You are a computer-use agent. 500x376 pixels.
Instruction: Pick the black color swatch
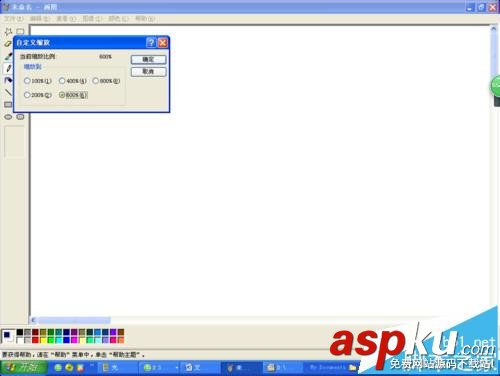pos(20,332)
